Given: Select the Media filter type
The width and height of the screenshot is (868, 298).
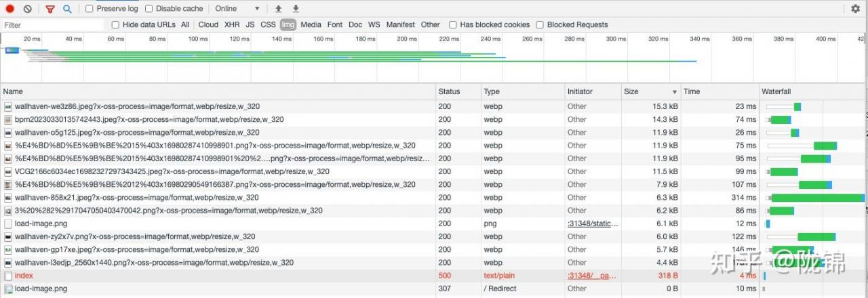Looking at the screenshot, I should (x=311, y=24).
